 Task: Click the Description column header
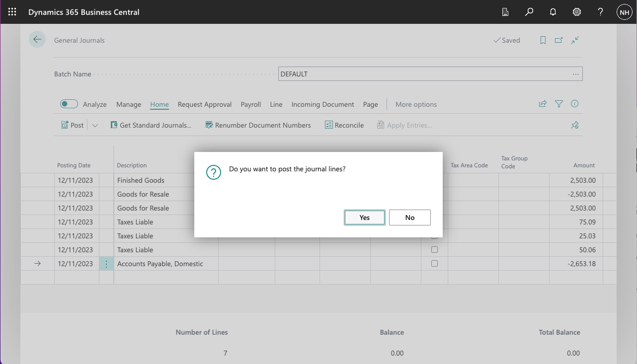click(132, 165)
